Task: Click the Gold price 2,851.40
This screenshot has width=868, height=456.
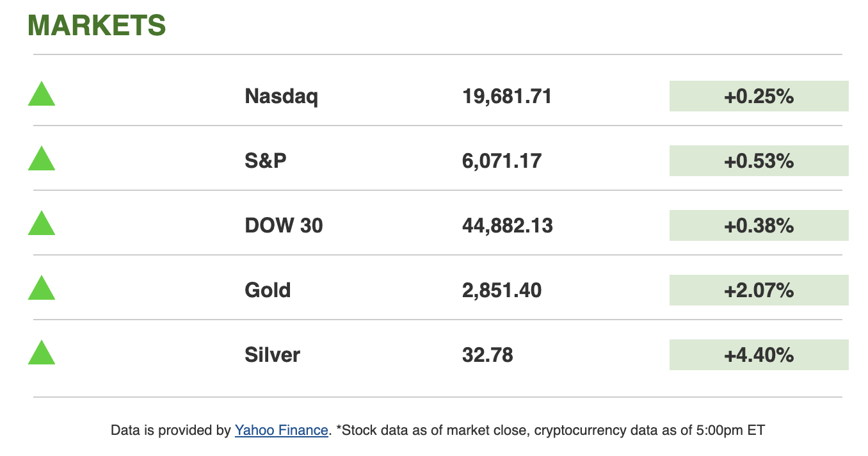Action: pos(501,291)
